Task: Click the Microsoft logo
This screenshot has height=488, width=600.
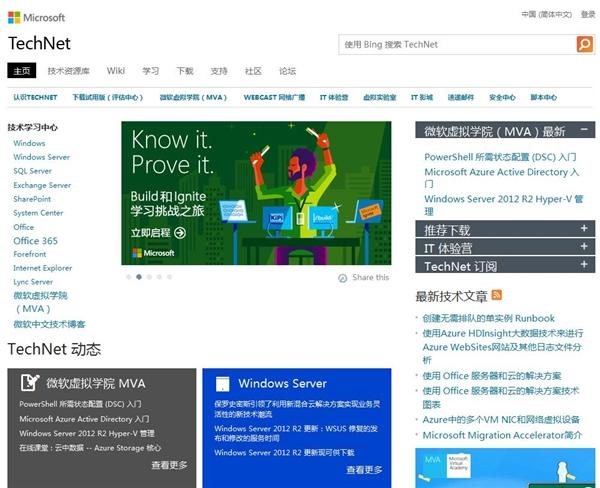Action: click(36, 18)
